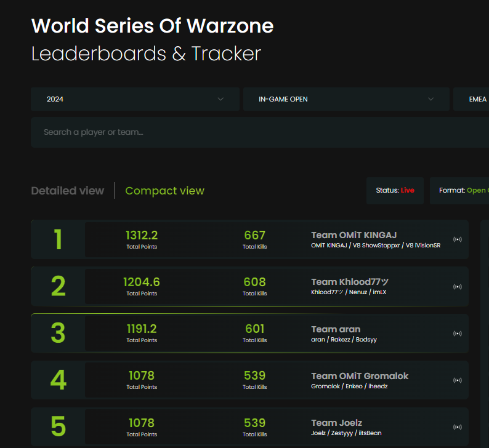
Task: Click rank number 4 on leaderboard
Action: tap(58, 380)
